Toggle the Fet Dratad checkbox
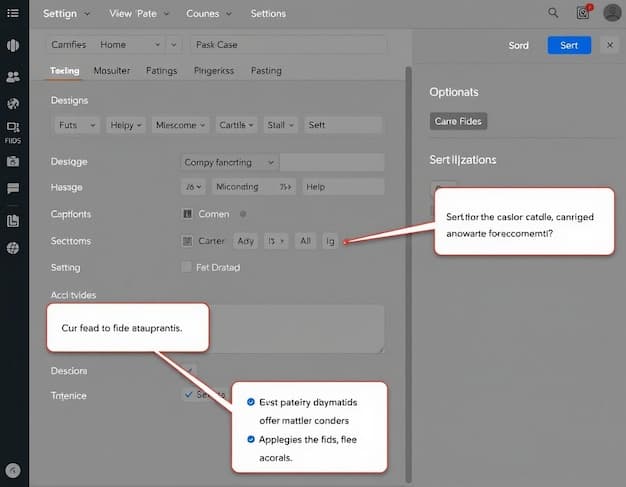This screenshot has width=626, height=487. (187, 267)
